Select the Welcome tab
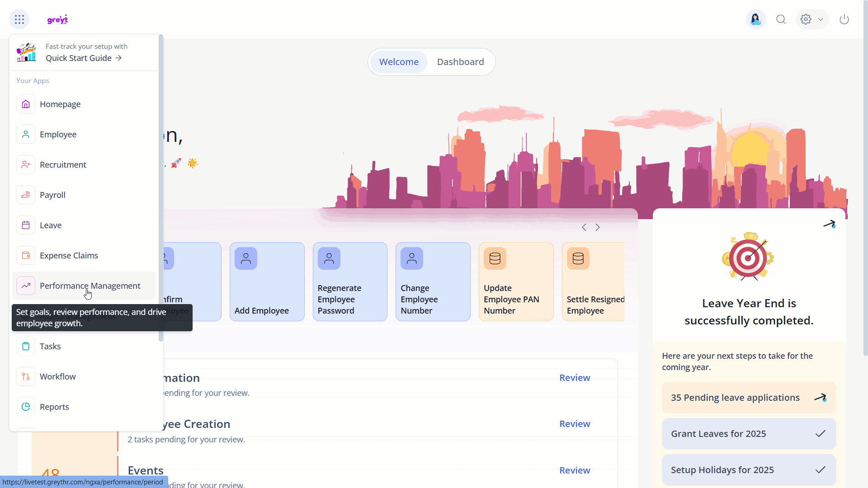The height and width of the screenshot is (488, 868). 399,62
